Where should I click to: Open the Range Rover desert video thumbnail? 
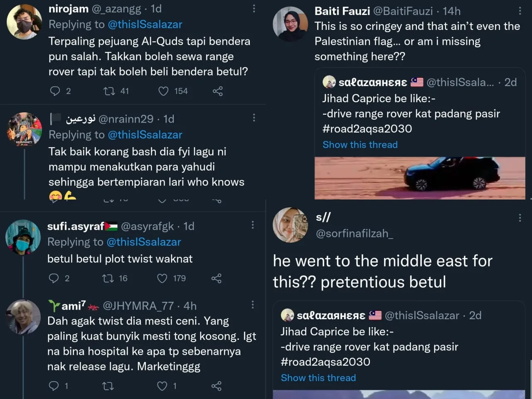pos(420,178)
